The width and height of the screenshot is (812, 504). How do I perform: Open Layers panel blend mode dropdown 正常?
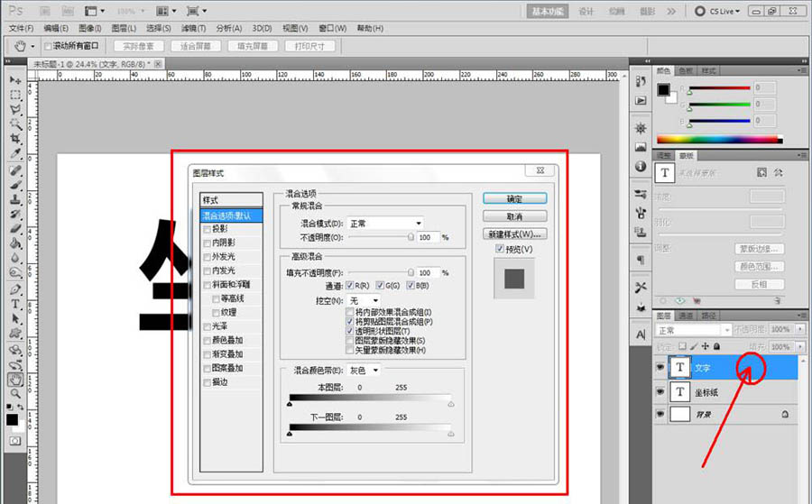pos(693,330)
